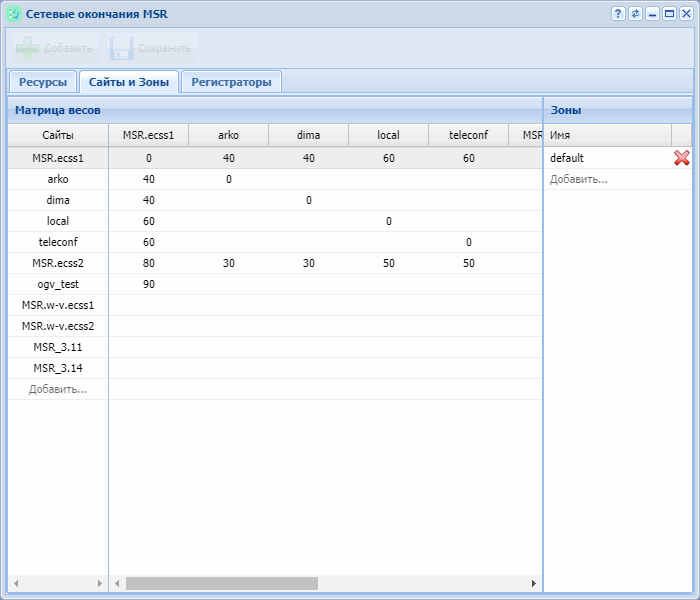This screenshot has width=700, height=600.
Task: Click the green plus Добавить icon
Action: (x=28, y=48)
